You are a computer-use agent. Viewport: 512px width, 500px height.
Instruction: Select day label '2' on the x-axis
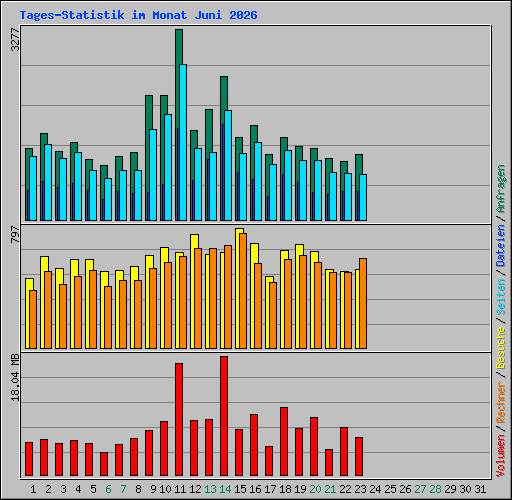[48, 489]
